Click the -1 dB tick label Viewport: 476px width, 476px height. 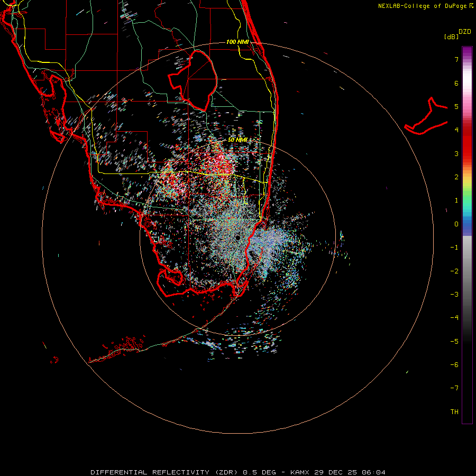tap(454, 248)
